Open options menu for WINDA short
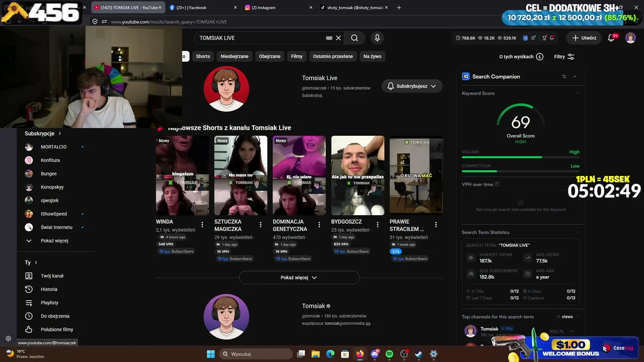The image size is (644, 362). coord(202,224)
